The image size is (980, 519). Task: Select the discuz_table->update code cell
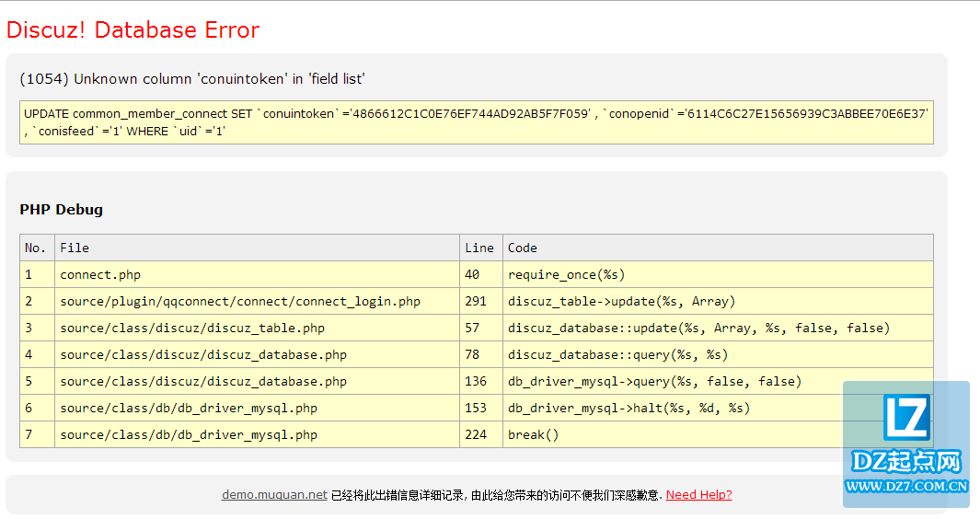[718, 302]
